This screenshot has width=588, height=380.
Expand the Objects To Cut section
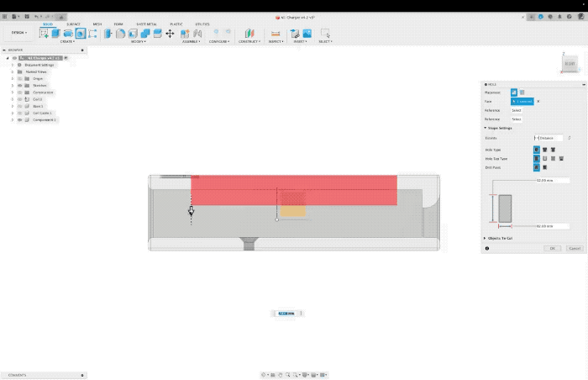[486, 238]
